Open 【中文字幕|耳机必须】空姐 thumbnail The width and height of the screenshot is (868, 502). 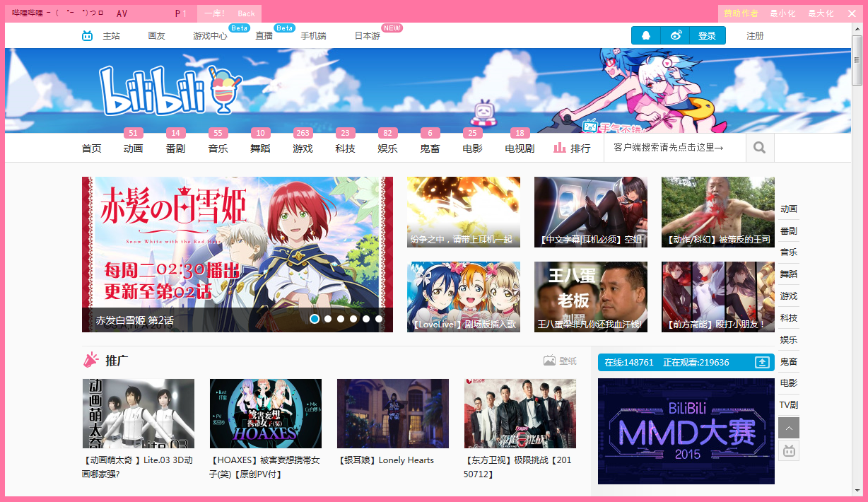(591, 212)
